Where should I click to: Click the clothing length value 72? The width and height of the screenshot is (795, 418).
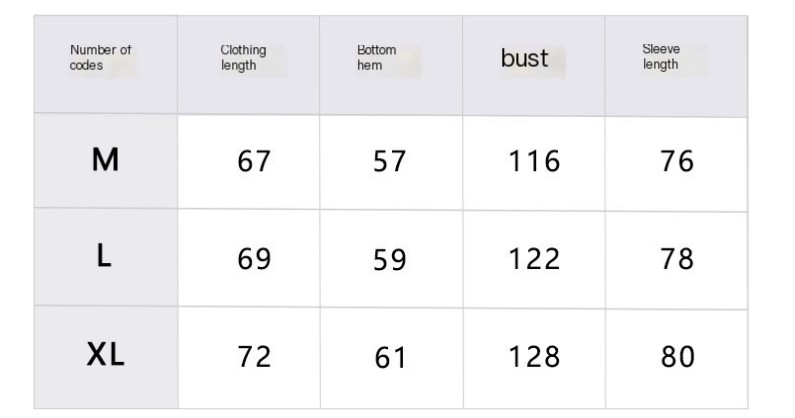pyautogui.click(x=254, y=357)
